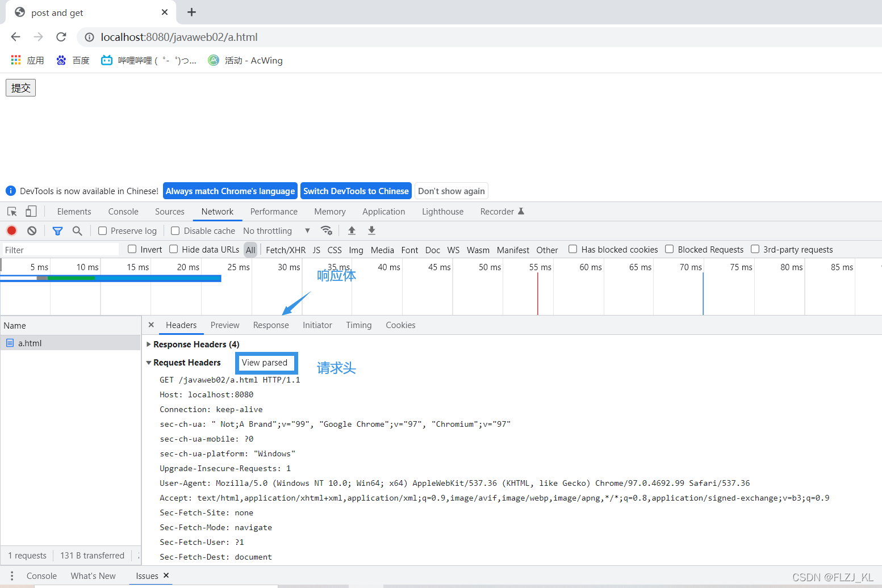Check 3rd-party requests checkbox
The image size is (882, 588).
[755, 249]
